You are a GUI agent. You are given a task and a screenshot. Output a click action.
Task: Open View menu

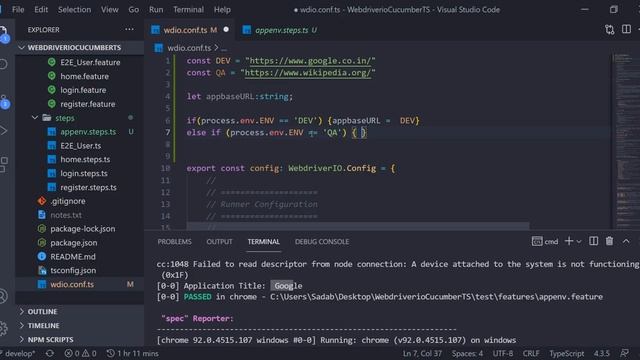click(109, 9)
